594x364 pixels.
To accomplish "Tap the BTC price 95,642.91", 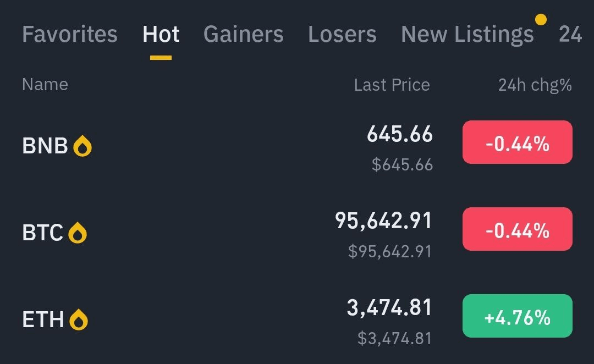I will pyautogui.click(x=383, y=221).
